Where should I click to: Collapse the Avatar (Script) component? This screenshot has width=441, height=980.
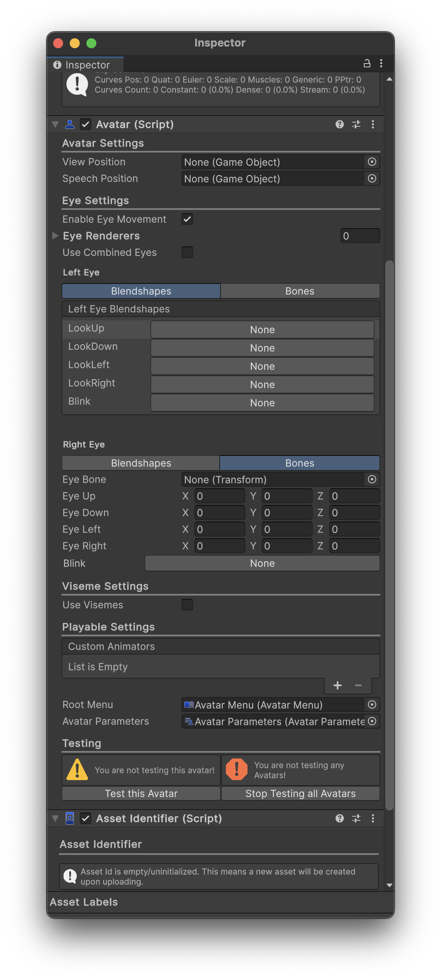tap(55, 124)
